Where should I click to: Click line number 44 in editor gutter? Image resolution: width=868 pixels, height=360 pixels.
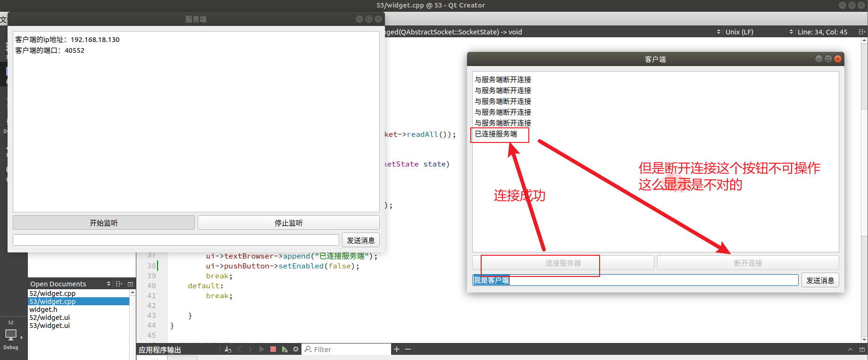point(151,325)
